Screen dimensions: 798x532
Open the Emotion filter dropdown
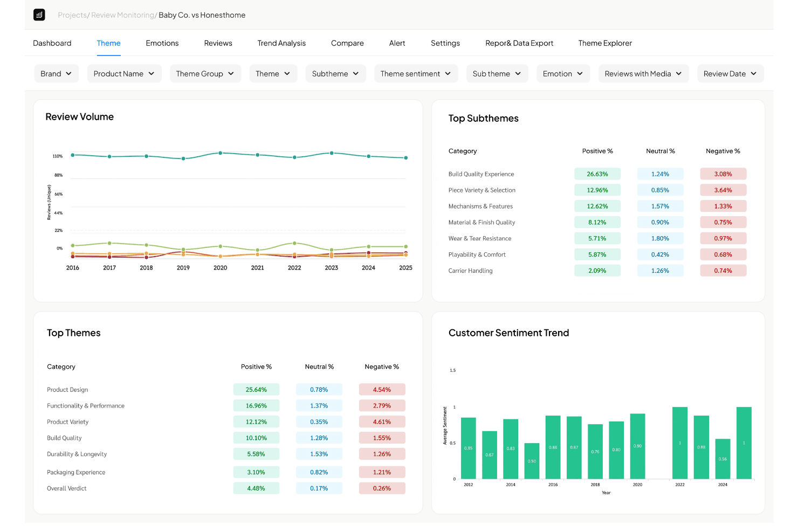point(563,74)
